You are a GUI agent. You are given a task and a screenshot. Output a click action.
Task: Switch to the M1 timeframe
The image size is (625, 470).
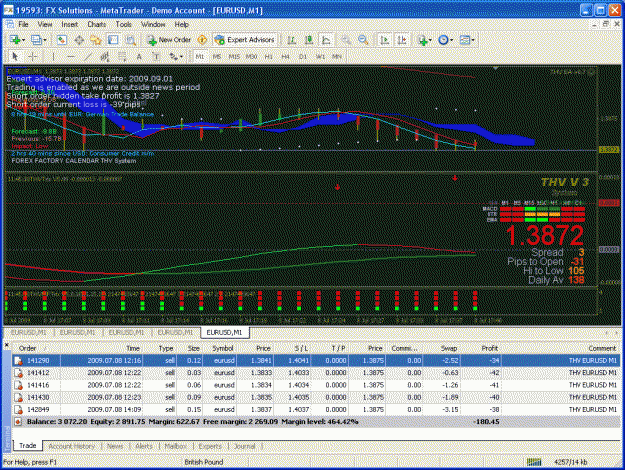click(x=200, y=57)
